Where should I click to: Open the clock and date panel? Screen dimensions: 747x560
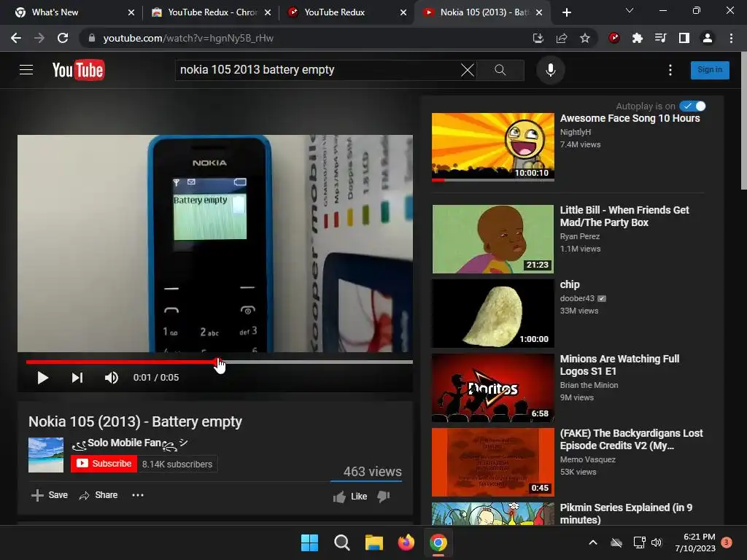tap(695, 542)
